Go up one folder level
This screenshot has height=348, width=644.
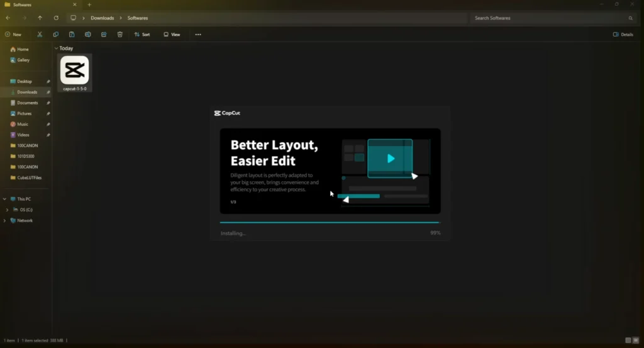pos(40,18)
